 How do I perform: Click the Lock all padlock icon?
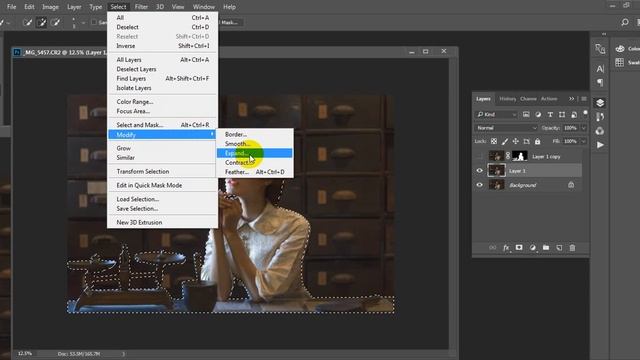pyautogui.click(x=538, y=141)
